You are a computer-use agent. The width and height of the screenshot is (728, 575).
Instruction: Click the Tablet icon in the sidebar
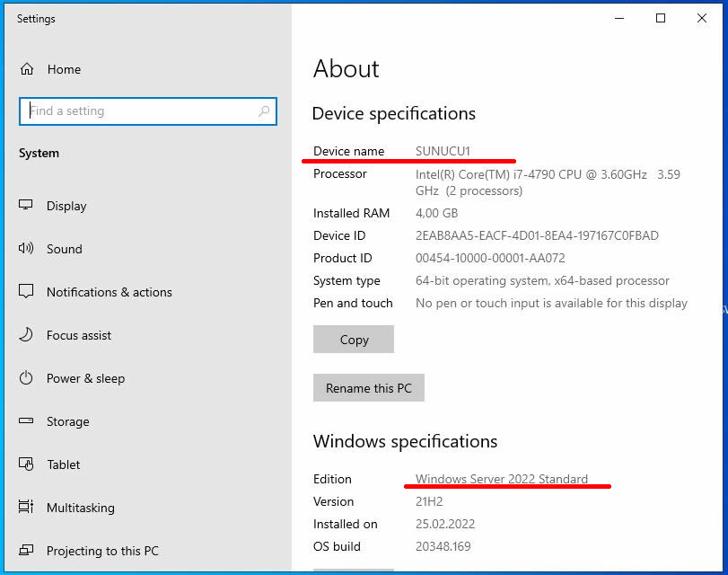(26, 464)
